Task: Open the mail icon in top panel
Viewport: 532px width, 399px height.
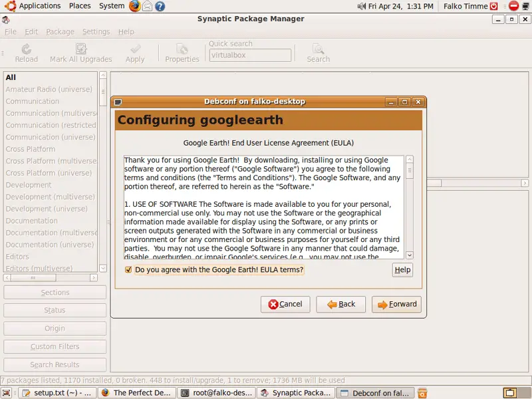Action: tap(147, 6)
